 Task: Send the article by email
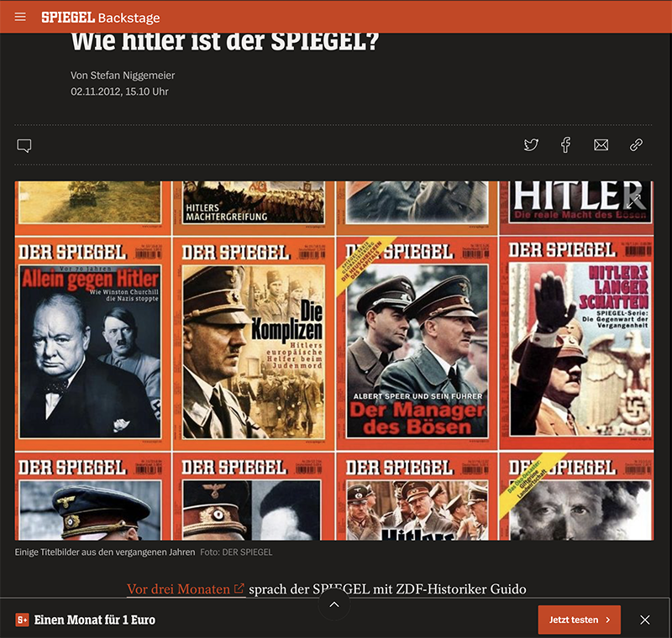601,145
